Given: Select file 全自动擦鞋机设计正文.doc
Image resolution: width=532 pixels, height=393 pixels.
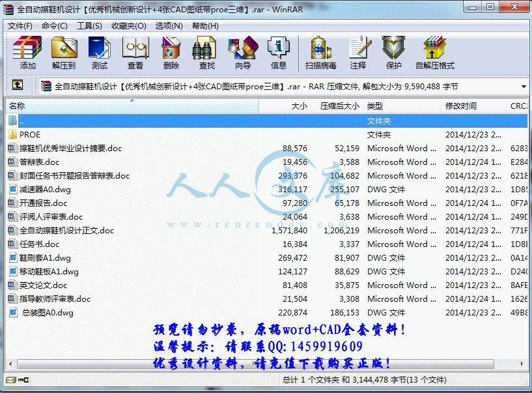Looking at the screenshot, I should point(66,231).
